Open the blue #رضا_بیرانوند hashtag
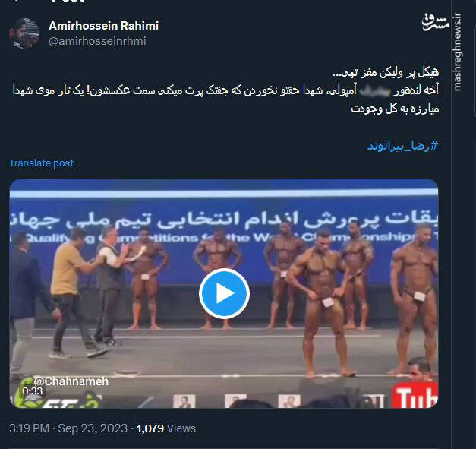476x449 pixels. point(402,146)
